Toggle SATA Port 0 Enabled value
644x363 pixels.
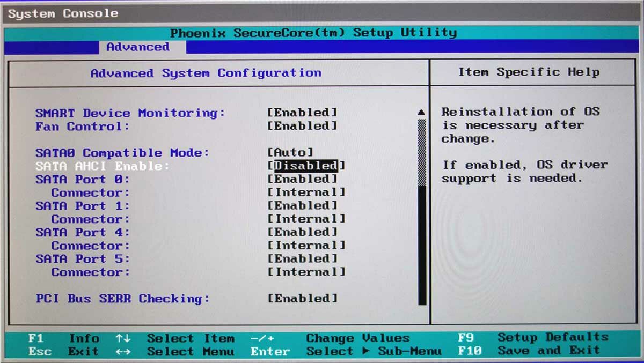pos(303,179)
